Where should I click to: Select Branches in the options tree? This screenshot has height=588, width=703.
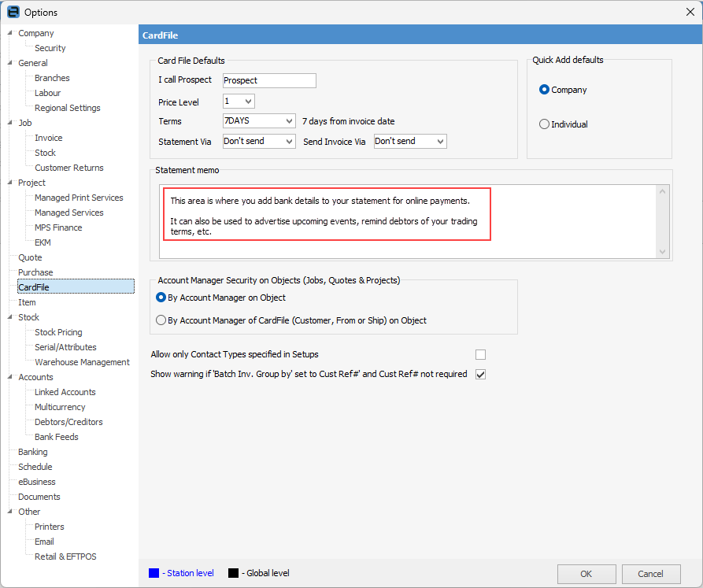[52, 78]
